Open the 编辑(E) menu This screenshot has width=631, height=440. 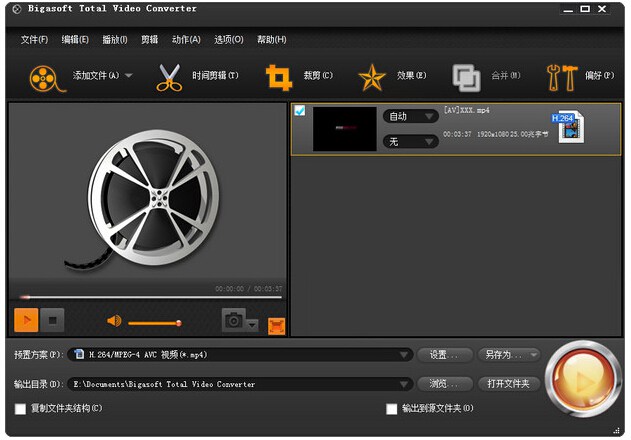tap(75, 39)
